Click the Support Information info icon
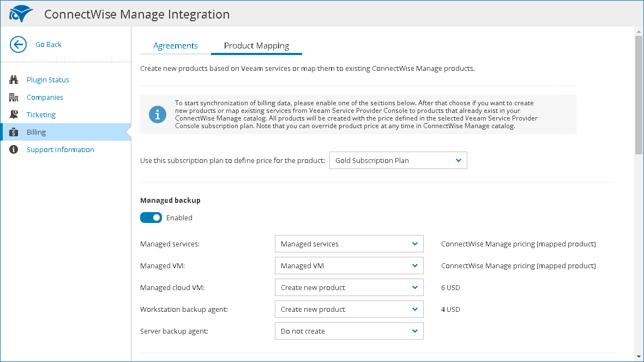The height and width of the screenshot is (362, 644). (x=14, y=150)
